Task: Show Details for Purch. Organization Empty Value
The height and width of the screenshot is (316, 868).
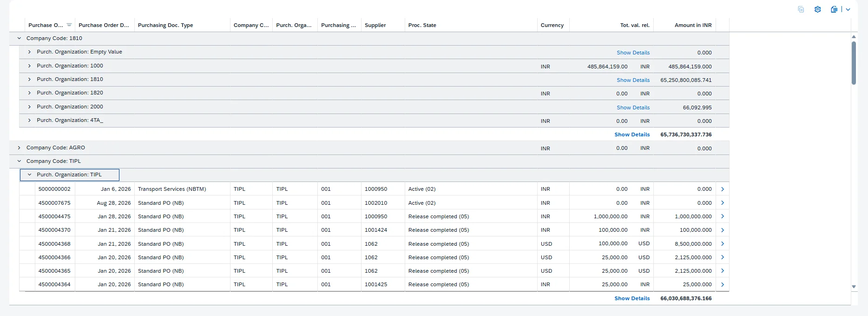Action: coord(633,53)
